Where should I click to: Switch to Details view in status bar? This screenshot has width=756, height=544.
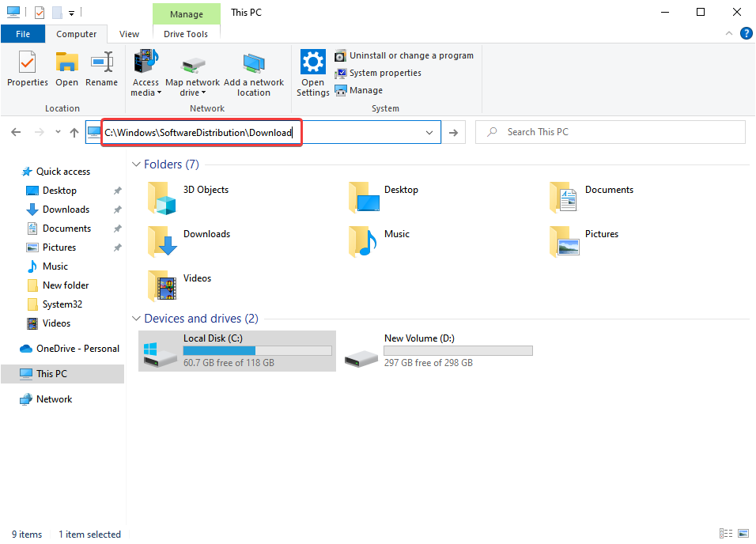click(726, 534)
